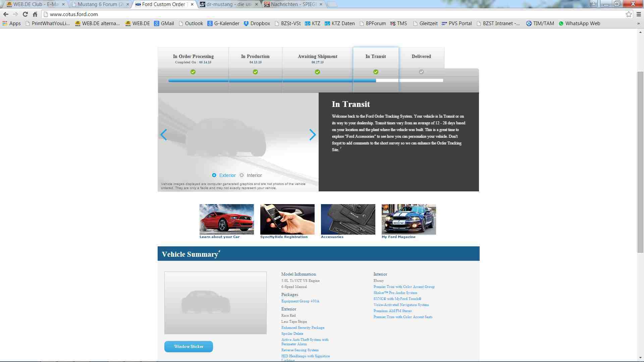644x362 pixels.
Task: Show more bookmarks with chevron
Action: pyautogui.click(x=638, y=23)
